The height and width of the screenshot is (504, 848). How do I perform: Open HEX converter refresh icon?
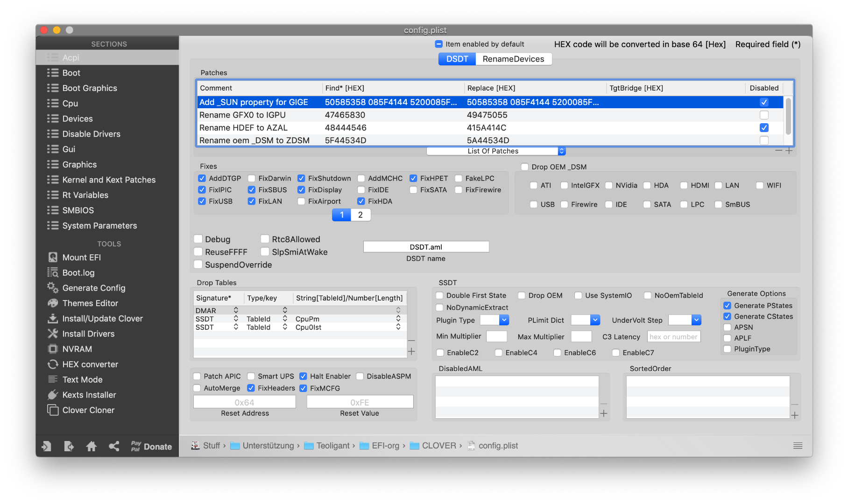(53, 364)
